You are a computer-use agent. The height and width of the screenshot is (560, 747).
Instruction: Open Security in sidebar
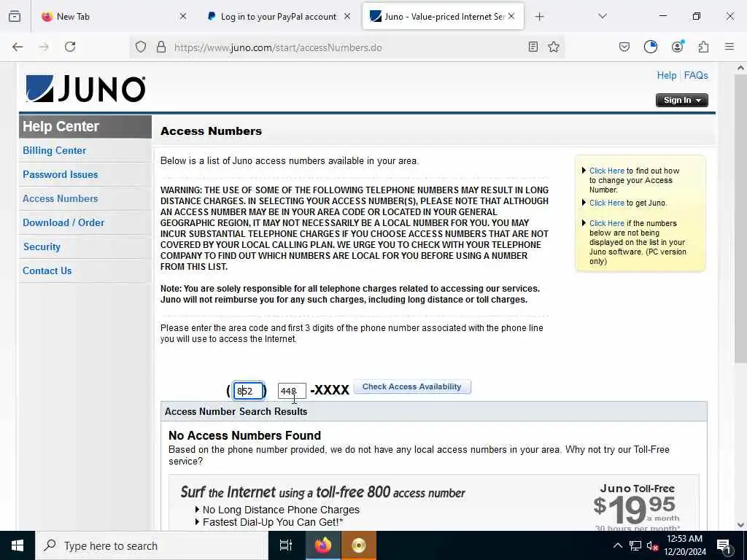click(x=42, y=246)
